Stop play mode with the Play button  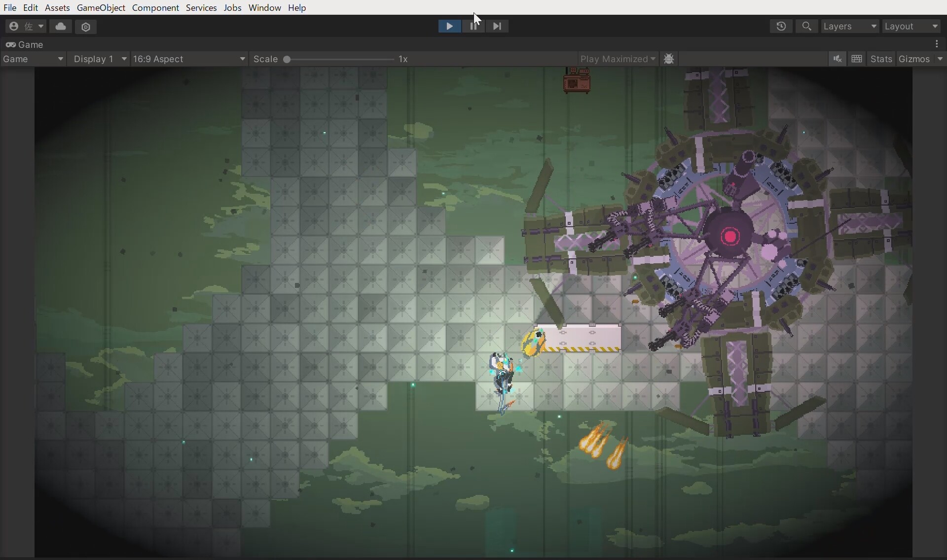point(449,26)
